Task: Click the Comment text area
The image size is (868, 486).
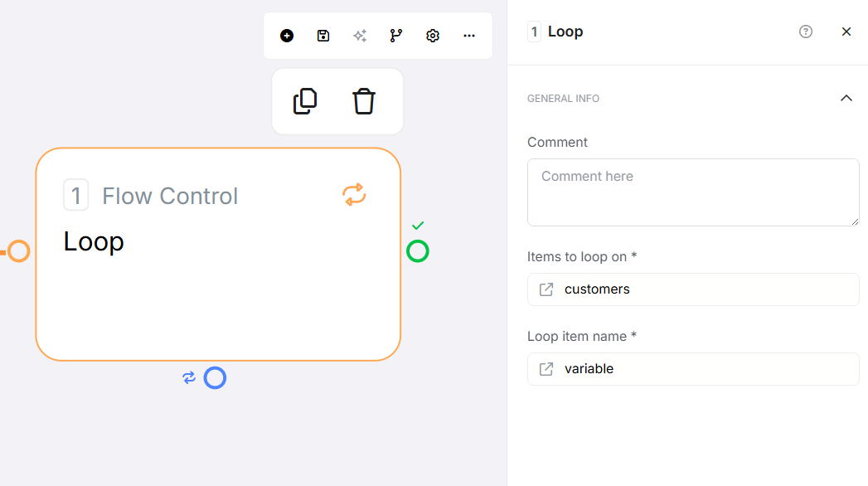Action: 693,192
